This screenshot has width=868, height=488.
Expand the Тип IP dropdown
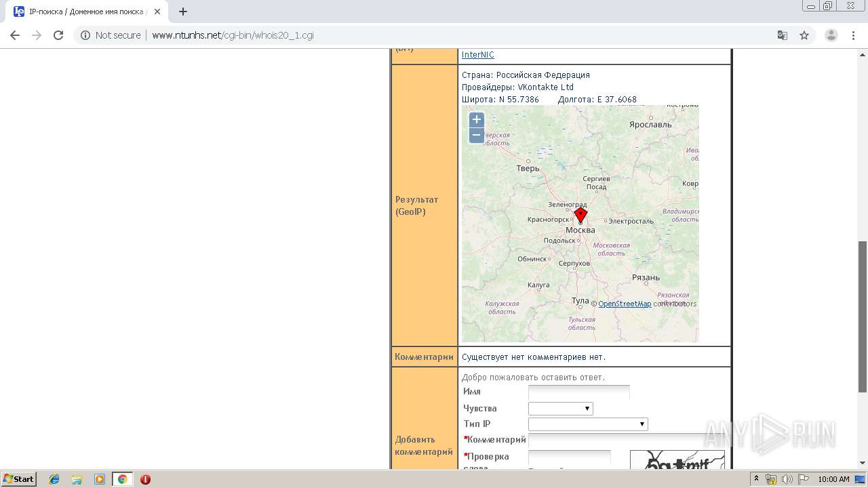(588, 424)
